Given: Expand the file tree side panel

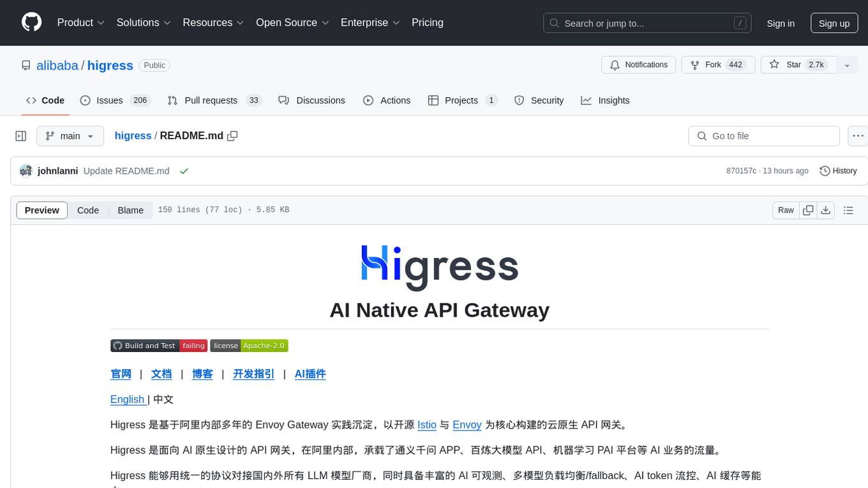Looking at the screenshot, I should point(21,136).
